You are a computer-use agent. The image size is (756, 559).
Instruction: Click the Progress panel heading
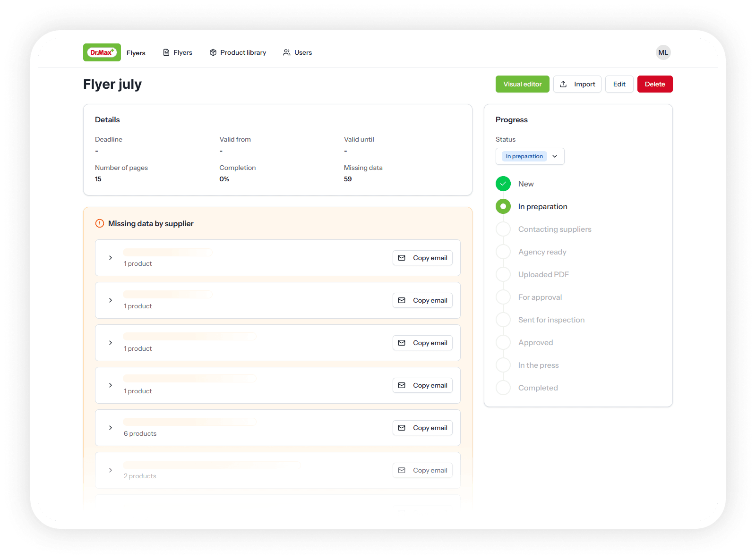point(512,119)
